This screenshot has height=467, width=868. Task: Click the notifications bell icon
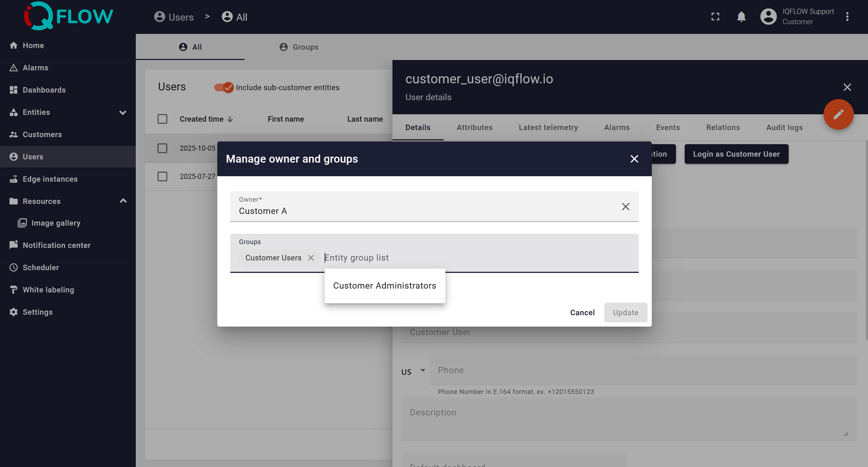[741, 17]
